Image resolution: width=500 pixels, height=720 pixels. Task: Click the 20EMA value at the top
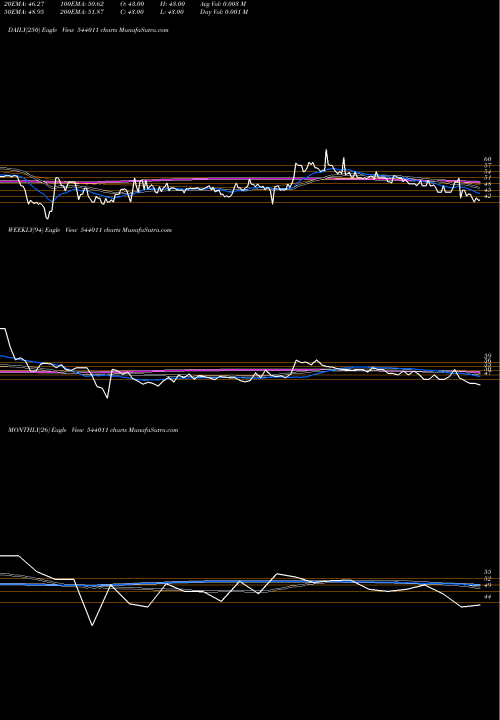tap(26, 4)
